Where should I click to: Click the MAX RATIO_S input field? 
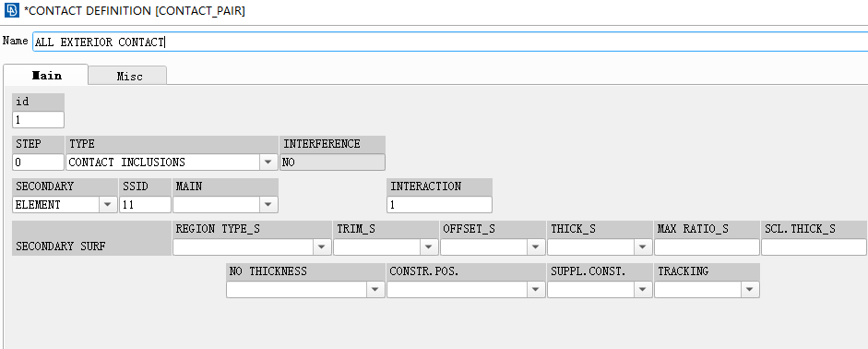(707, 247)
